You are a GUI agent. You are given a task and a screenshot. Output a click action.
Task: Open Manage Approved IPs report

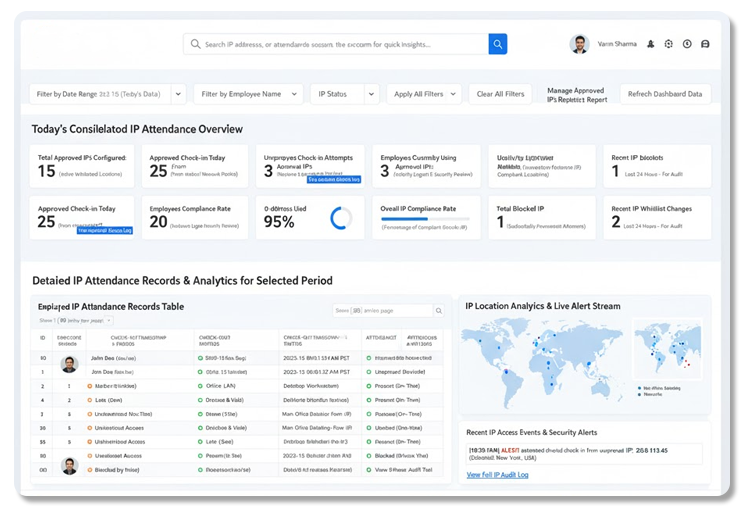pos(576,95)
